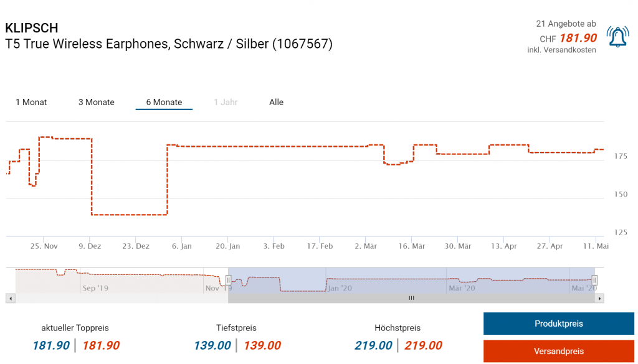Click the right range handle in navigator
Screen dimensions: 638x364
(x=594, y=280)
